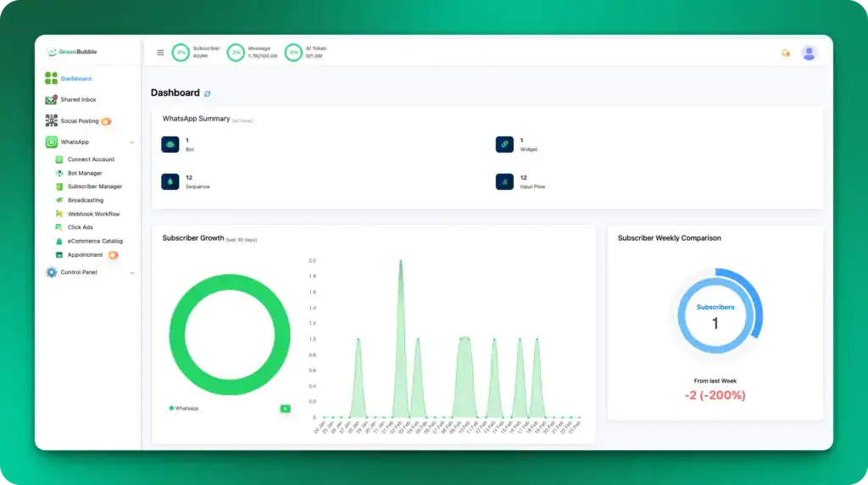Go to Bot Manager
This screenshot has width=868, height=485.
pyautogui.click(x=85, y=173)
